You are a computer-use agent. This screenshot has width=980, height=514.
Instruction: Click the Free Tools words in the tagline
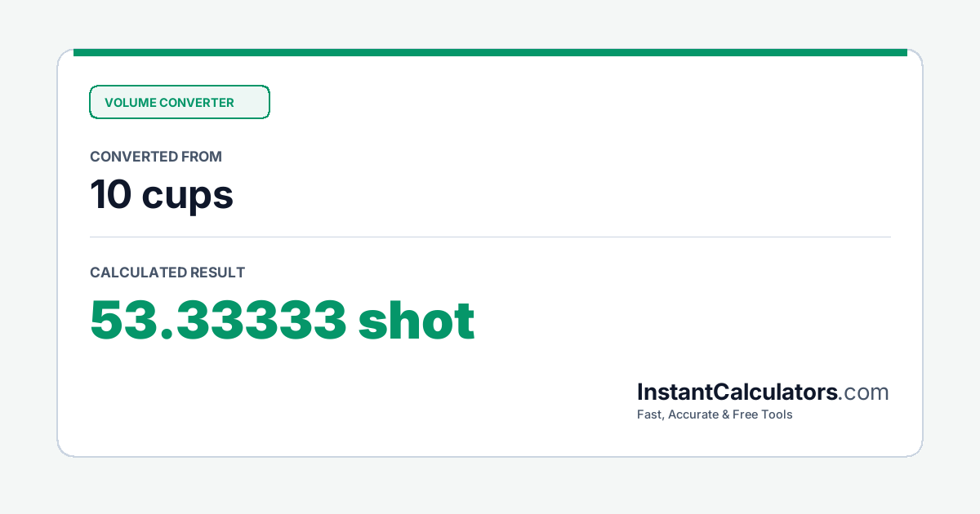point(763,414)
